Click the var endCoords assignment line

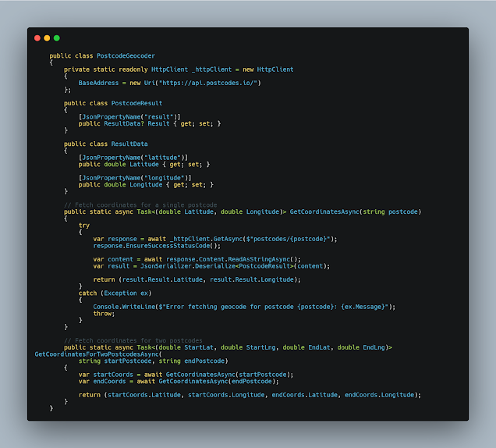point(179,382)
